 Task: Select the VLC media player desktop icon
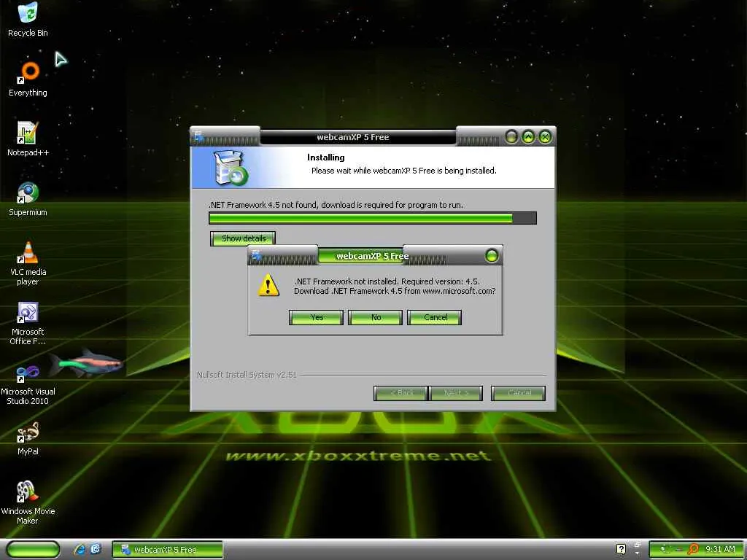coord(28,263)
